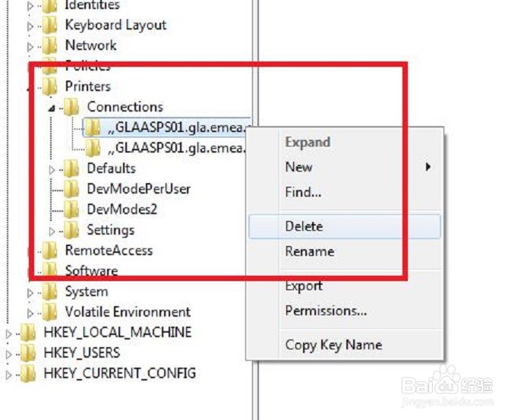Click the Printers key folder icon
Screen dimensions: 524x420
[x=49, y=87]
